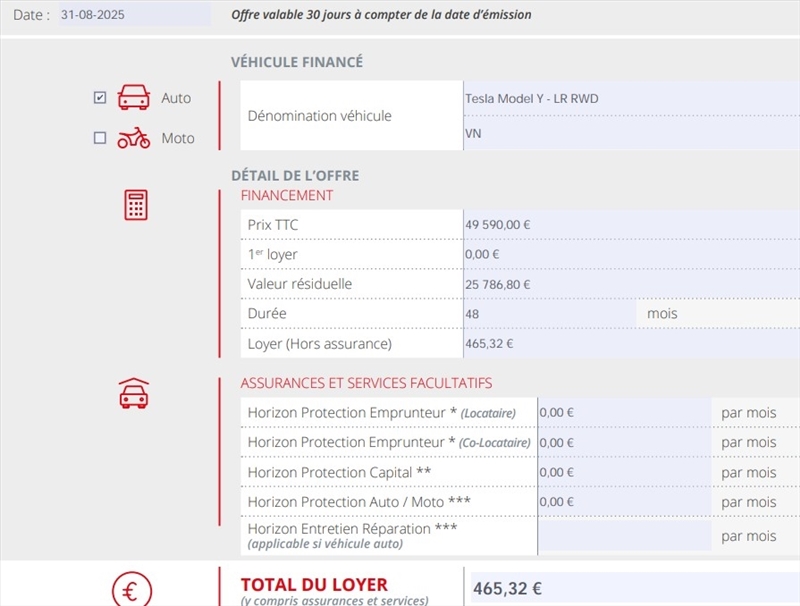This screenshot has width=800, height=606.
Task: Edit the vehicle name Tesla Model Y field
Action: click(632, 98)
